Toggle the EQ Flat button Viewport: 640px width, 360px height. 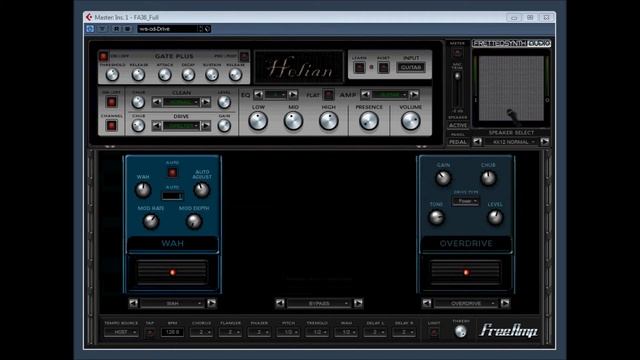328,95
